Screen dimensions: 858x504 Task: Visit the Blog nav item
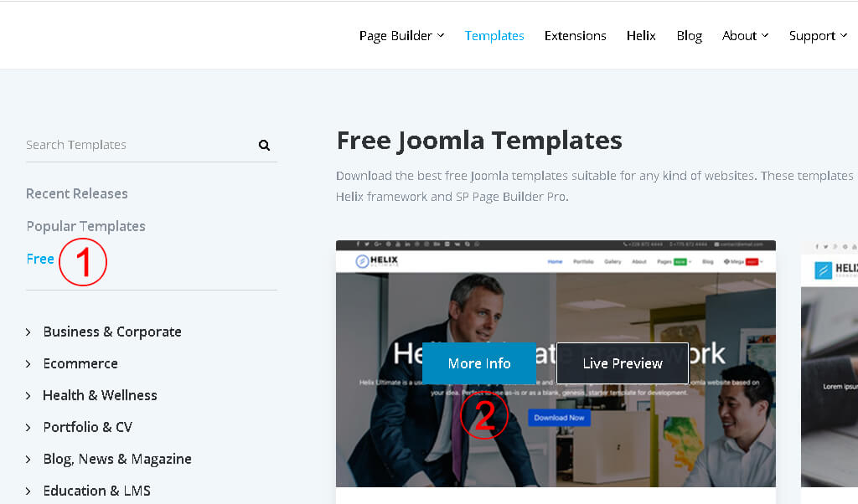coord(689,36)
